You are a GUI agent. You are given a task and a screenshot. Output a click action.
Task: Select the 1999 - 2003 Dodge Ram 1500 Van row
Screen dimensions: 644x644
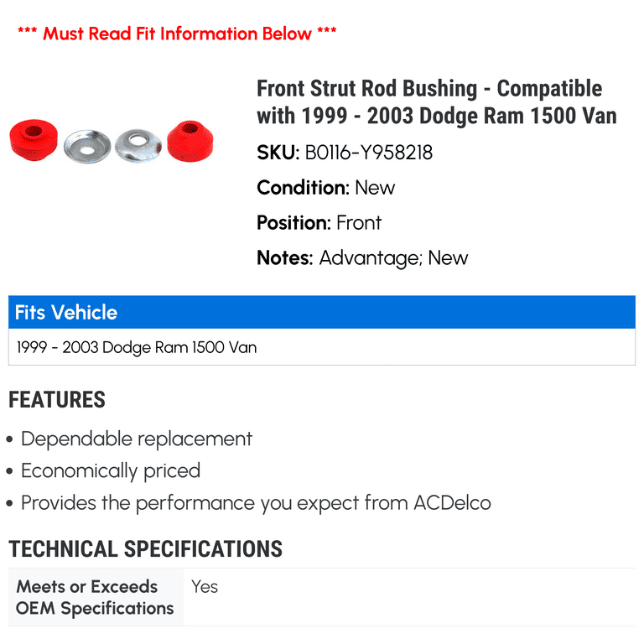(x=322, y=347)
